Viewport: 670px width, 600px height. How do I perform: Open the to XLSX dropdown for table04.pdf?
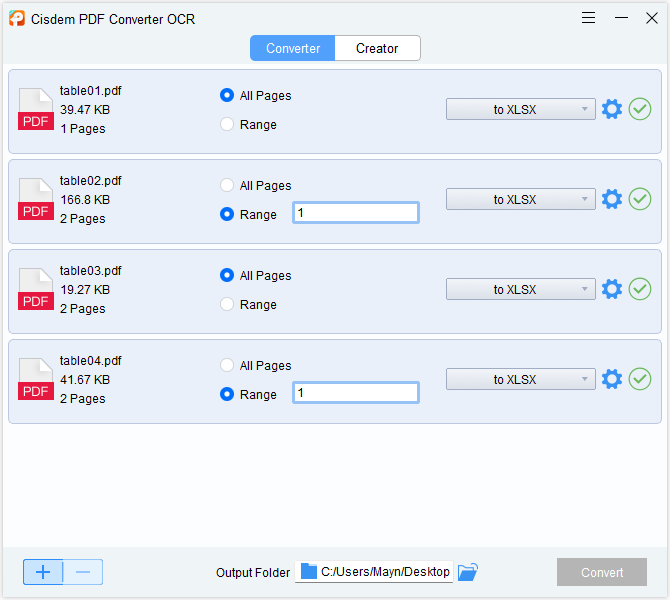pos(520,379)
